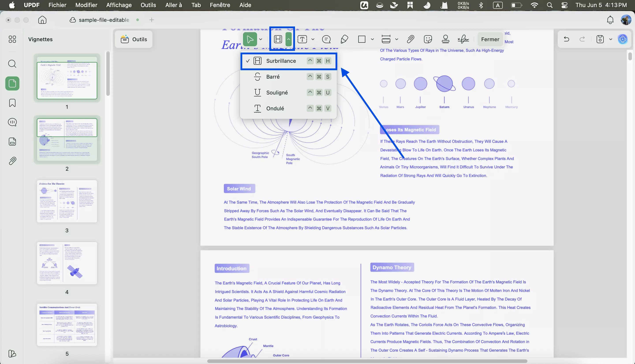Add a new tab with plus

(x=151, y=20)
